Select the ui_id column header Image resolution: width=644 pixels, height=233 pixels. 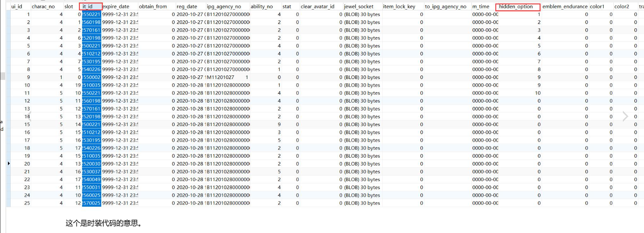tap(17, 6)
